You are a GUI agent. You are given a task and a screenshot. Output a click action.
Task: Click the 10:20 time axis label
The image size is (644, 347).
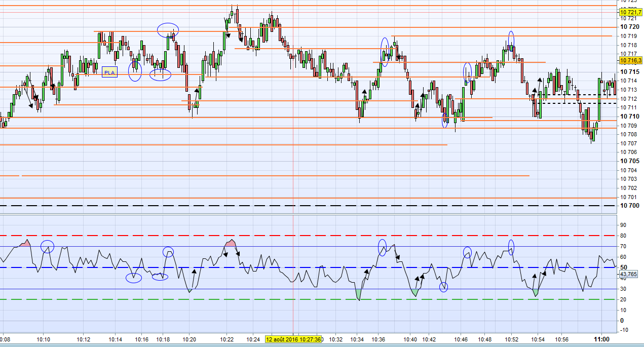coord(190,339)
